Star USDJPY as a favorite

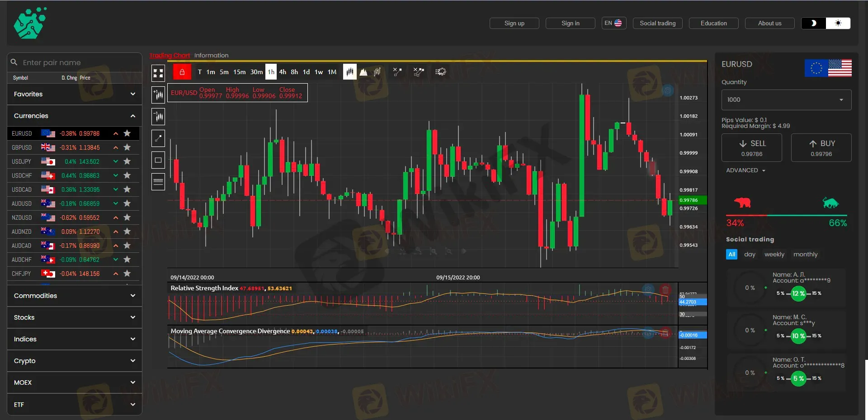[x=127, y=161]
